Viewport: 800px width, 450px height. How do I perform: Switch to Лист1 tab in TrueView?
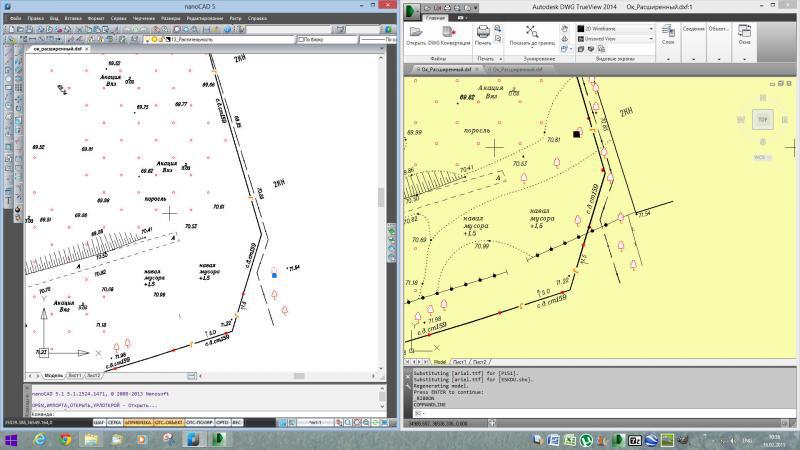[x=459, y=362]
